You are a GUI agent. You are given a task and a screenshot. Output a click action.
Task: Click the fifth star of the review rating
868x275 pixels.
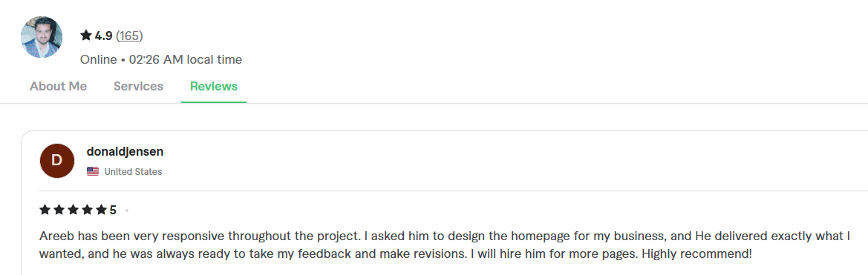click(101, 210)
